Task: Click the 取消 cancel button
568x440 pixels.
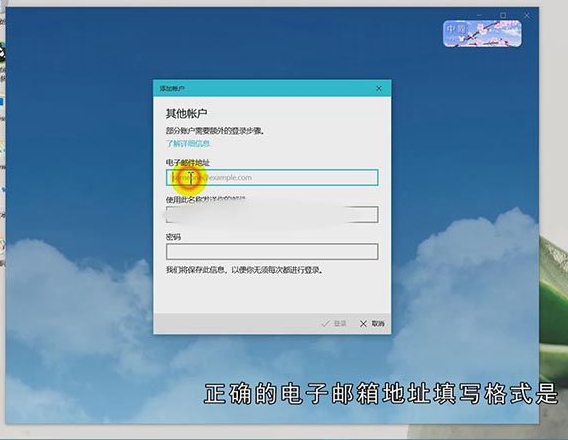Action: pyautogui.click(x=372, y=323)
